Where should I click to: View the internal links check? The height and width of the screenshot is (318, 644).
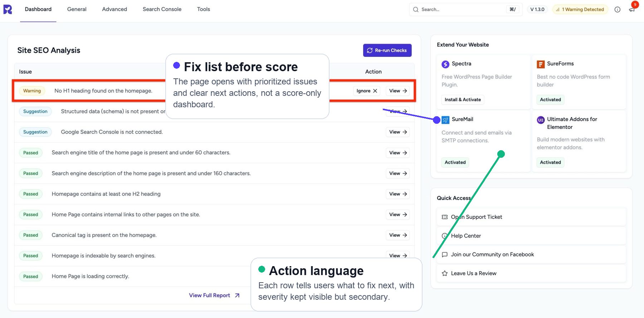pos(398,215)
